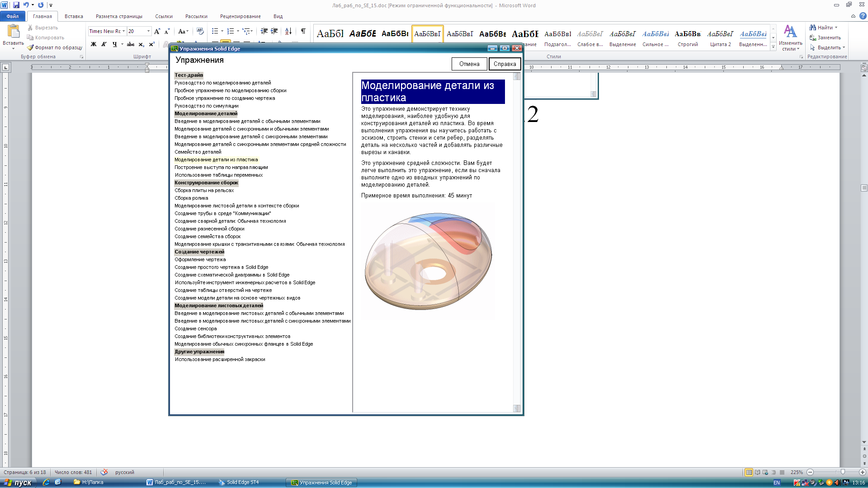Image resolution: width=868 pixels, height=488 pixels.
Task: Click the Grow Font button
Action: tap(157, 31)
